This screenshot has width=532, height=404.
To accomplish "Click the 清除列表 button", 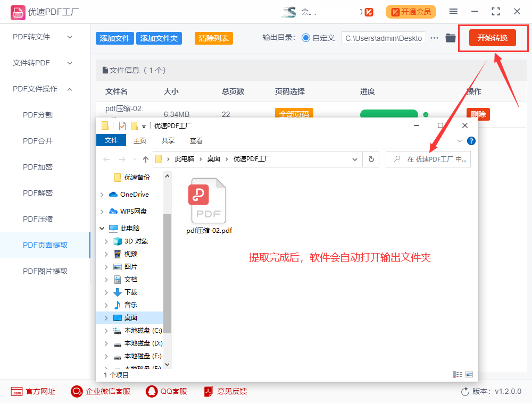I will pos(214,38).
